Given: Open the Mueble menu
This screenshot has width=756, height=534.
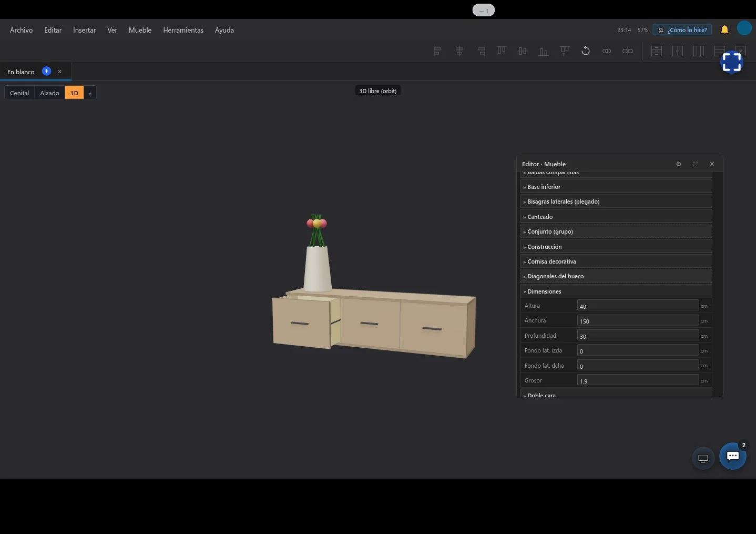Looking at the screenshot, I should coord(140,30).
